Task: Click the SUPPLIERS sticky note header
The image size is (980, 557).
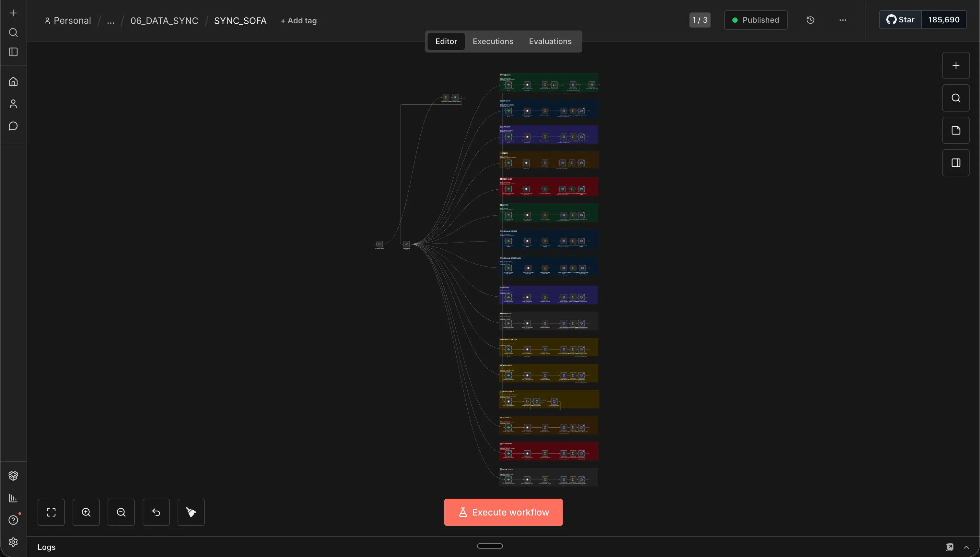Action: point(506,127)
